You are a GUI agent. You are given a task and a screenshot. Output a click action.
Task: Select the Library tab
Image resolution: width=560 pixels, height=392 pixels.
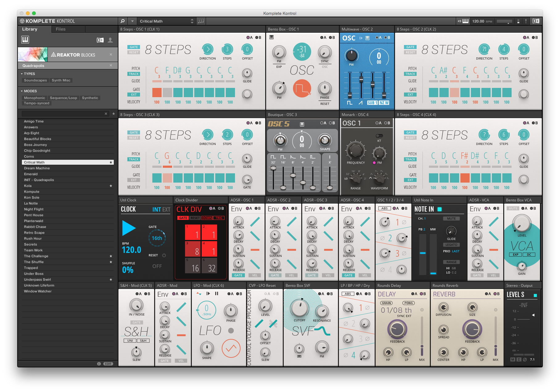[x=30, y=29]
